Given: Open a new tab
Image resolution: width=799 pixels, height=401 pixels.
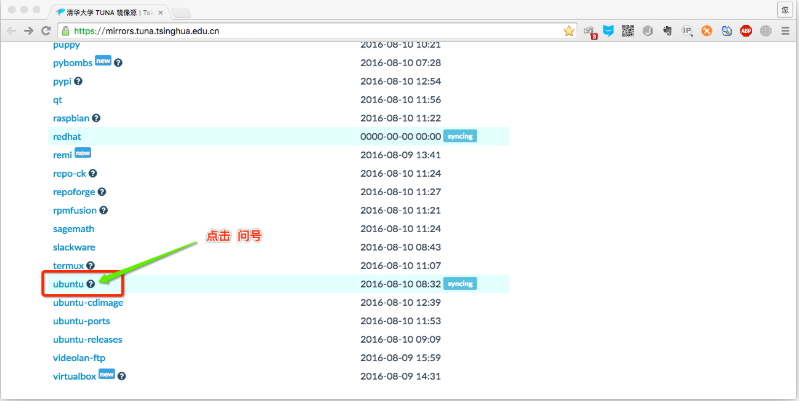Looking at the screenshot, I should 181,13.
